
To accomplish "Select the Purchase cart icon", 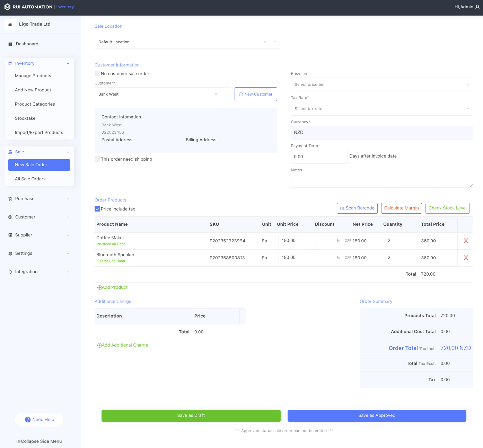I will [x=10, y=198].
